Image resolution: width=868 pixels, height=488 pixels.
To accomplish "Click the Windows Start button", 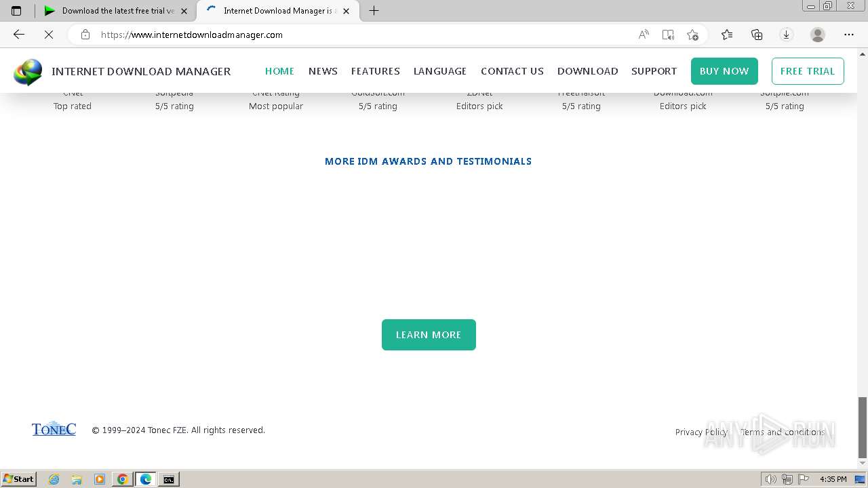I will pos(18,479).
